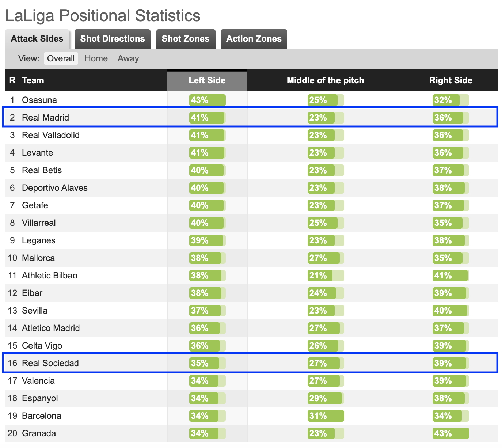The image size is (502, 448).
Task: Switch to the Shot Directions tab
Action: (113, 39)
